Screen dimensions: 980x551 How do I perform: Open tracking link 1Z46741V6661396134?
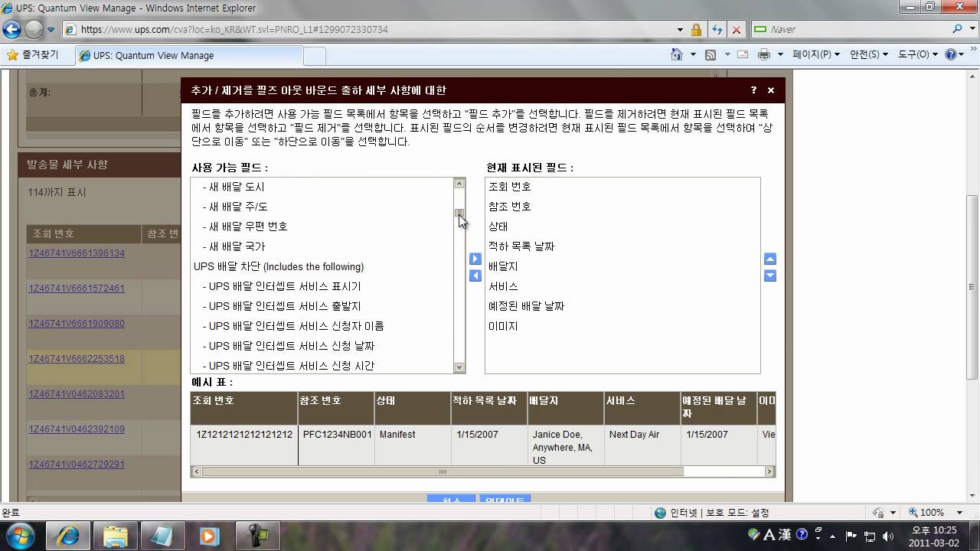click(77, 253)
